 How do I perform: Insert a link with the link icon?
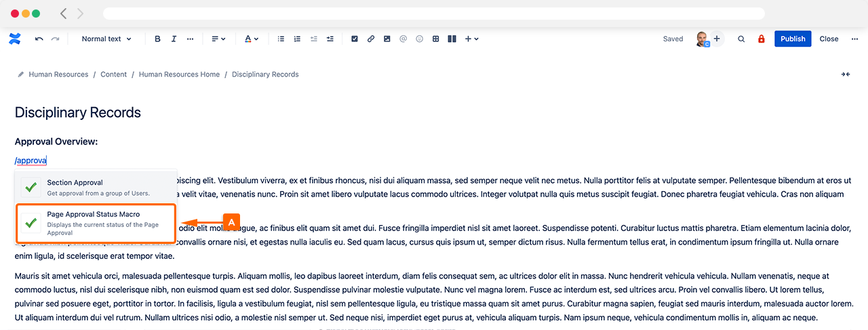[371, 39]
